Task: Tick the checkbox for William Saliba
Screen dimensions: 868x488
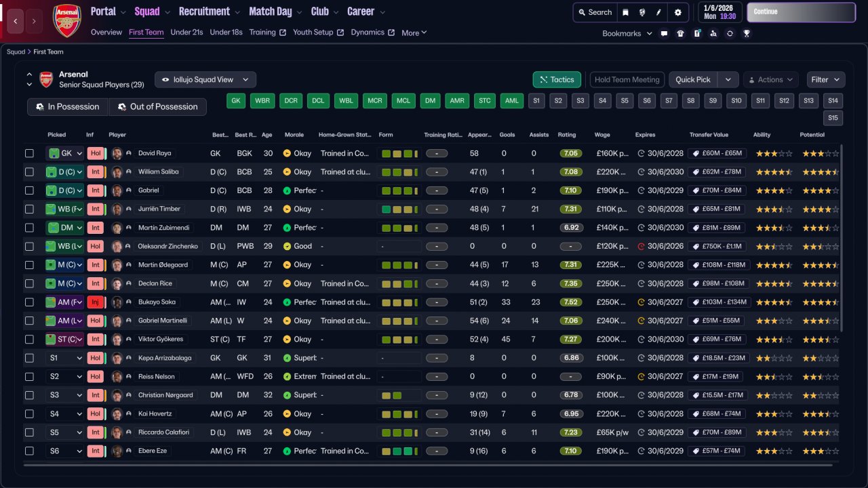Action: click(x=29, y=172)
